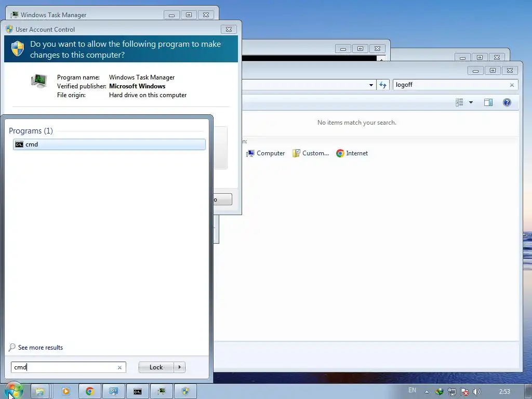Maximize the Windows Task Manager window
532x399 pixels.
(189, 15)
